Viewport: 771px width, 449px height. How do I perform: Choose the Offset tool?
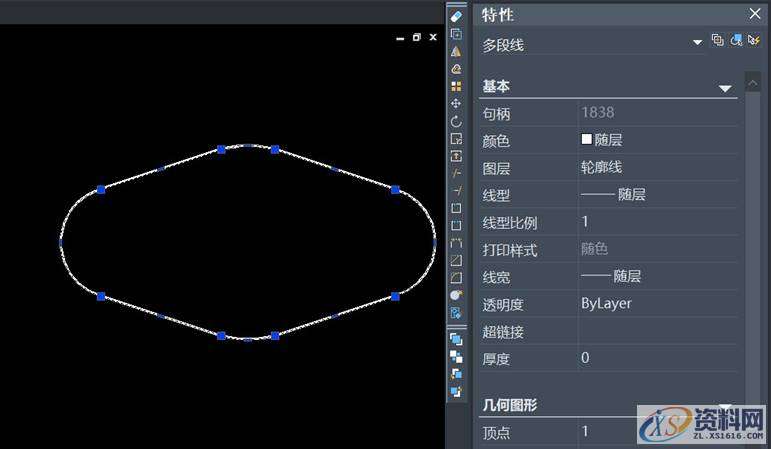coord(456,69)
